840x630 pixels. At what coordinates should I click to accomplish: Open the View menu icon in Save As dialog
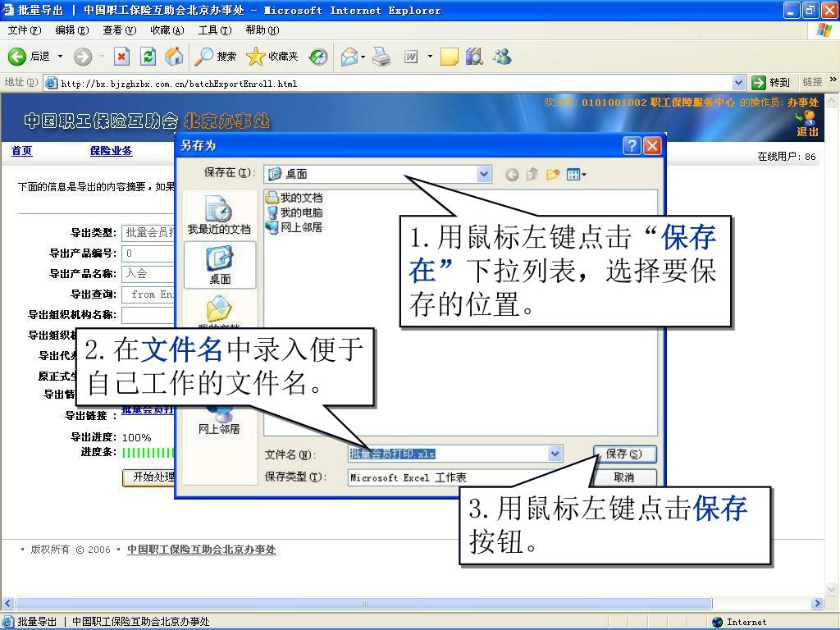coord(576,174)
